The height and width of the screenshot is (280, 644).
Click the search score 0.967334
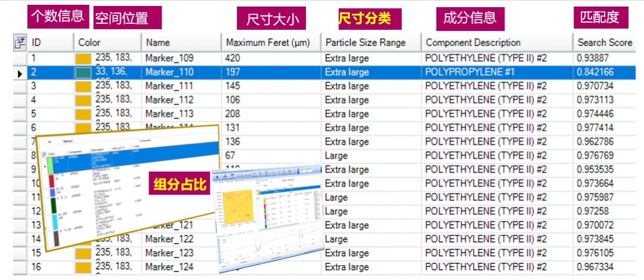point(596,267)
